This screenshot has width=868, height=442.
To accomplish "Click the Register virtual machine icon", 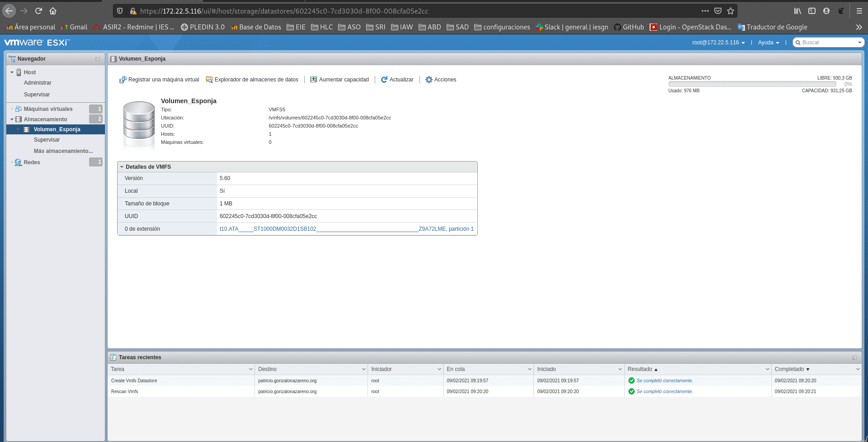I will [123, 80].
